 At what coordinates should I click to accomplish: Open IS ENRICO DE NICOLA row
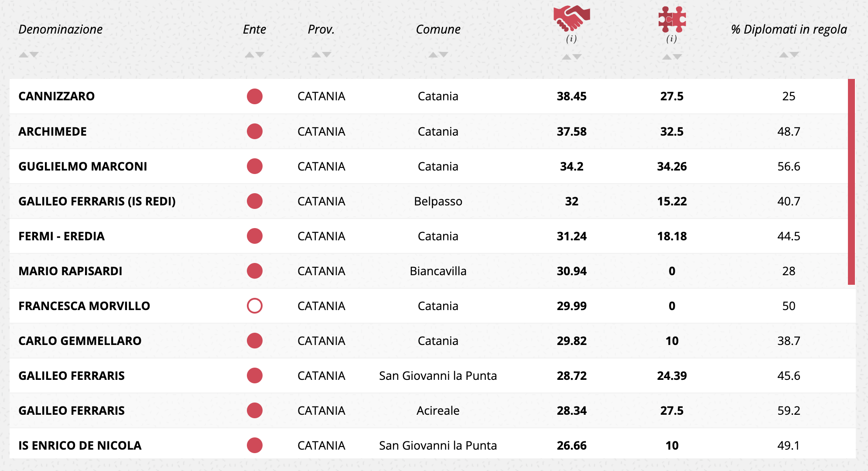point(433,445)
